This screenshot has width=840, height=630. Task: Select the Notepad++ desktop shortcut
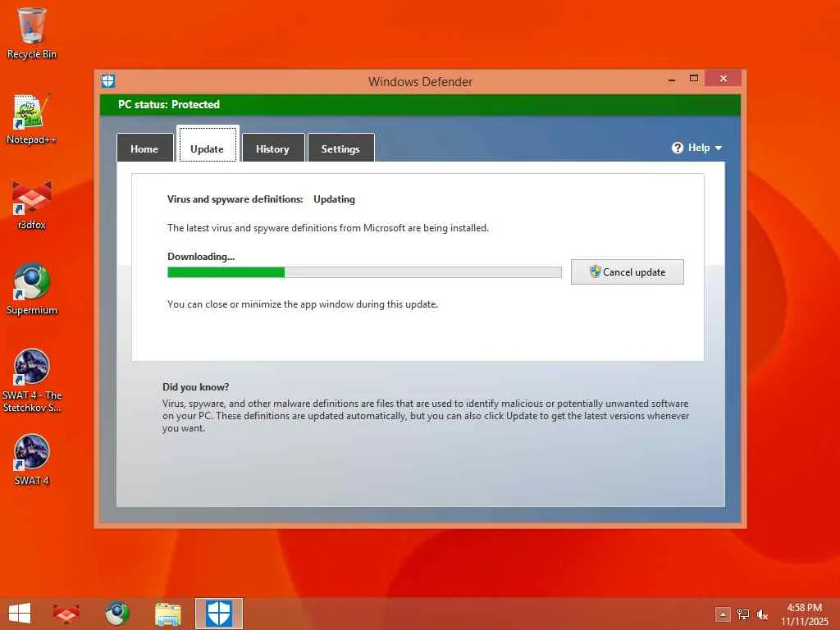[x=32, y=119]
